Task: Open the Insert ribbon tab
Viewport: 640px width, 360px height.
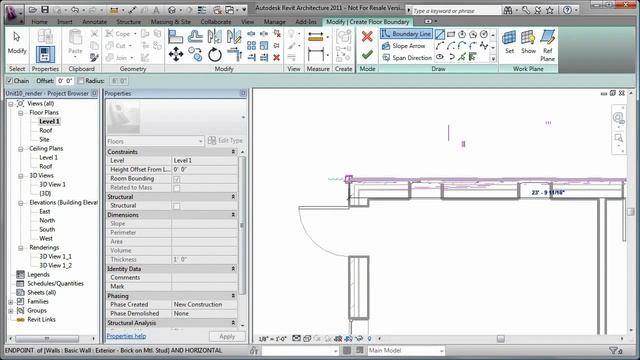Action: pos(65,22)
